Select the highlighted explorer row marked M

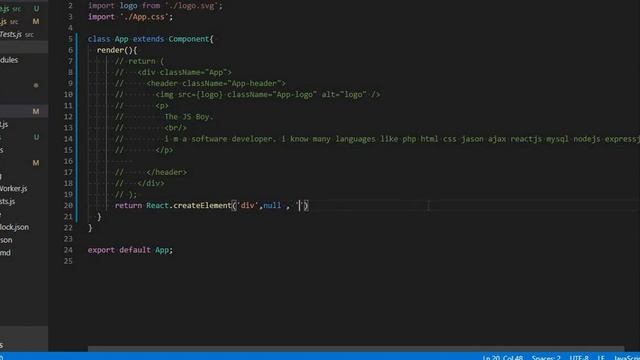pos(24,111)
